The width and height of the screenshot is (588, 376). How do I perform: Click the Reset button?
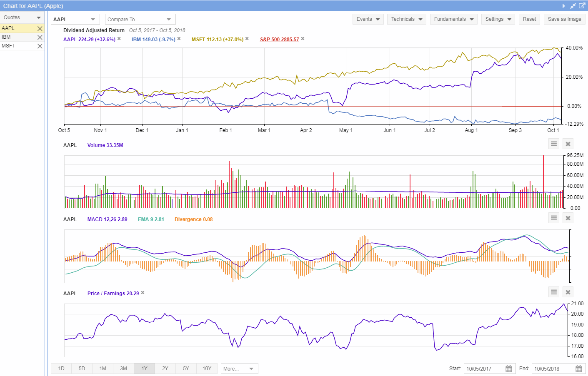[x=530, y=19]
